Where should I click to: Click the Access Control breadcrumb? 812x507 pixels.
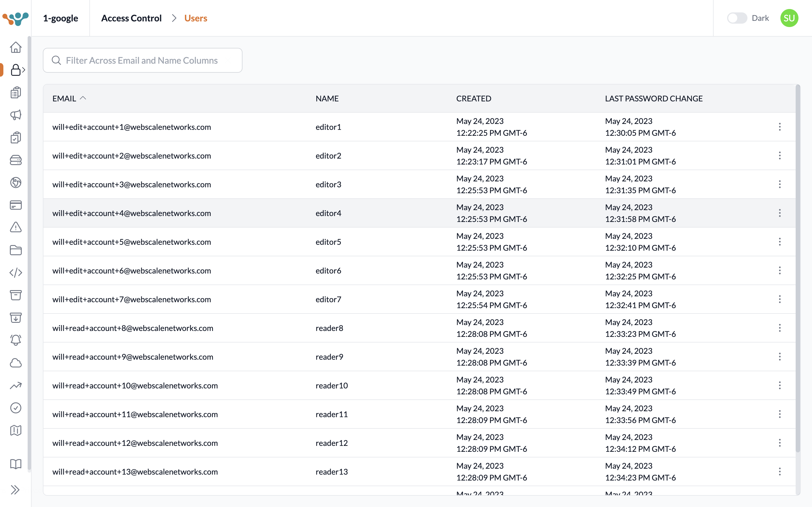(131, 18)
